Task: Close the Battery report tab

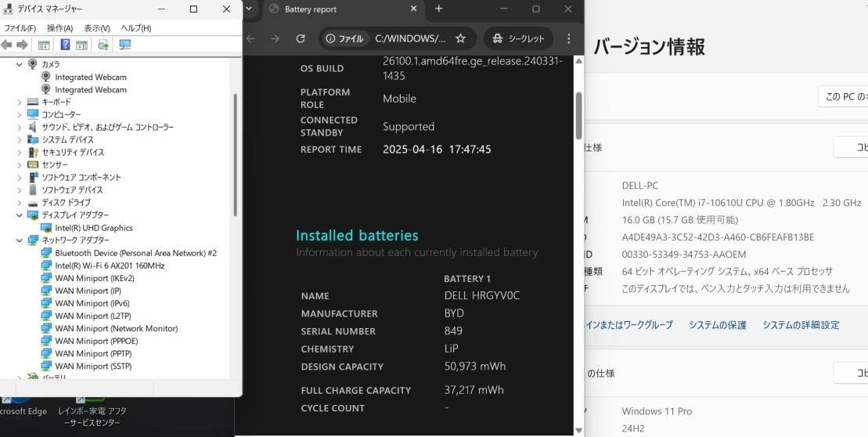Action: click(413, 9)
